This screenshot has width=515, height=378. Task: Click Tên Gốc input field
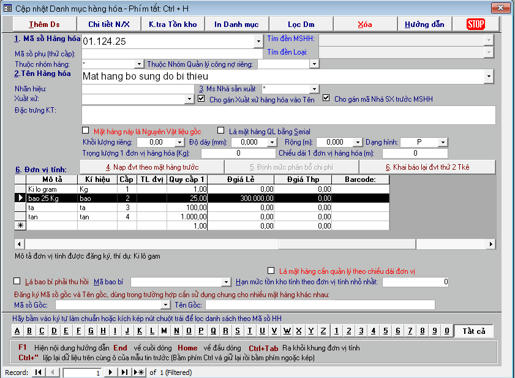click(x=320, y=305)
